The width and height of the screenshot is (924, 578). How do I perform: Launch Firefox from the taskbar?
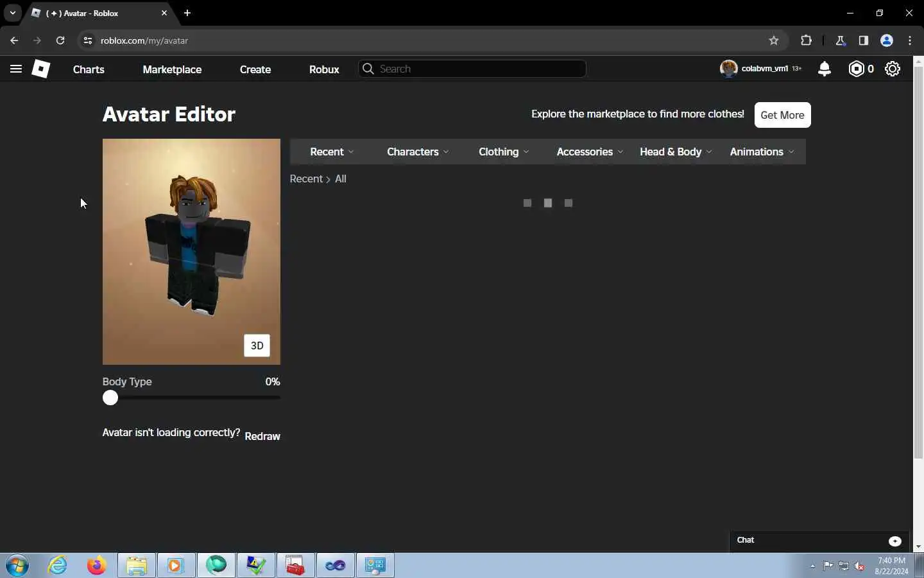[97, 566]
